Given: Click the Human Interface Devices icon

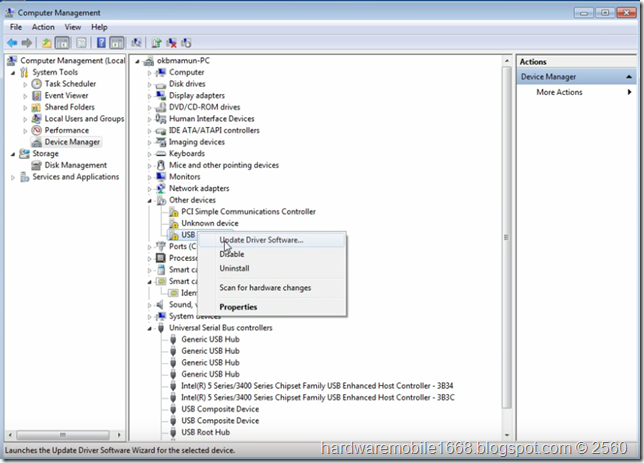Looking at the screenshot, I should click(x=161, y=119).
